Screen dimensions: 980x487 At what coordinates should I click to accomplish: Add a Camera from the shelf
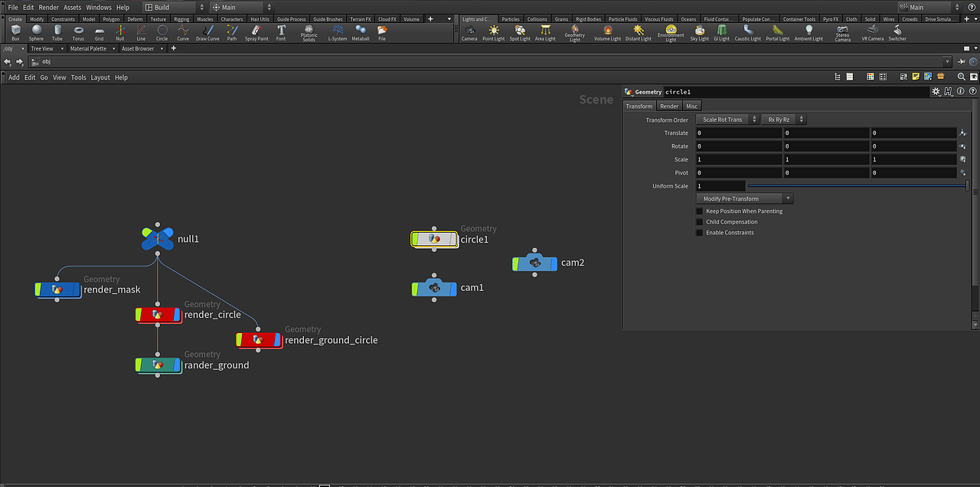(469, 32)
